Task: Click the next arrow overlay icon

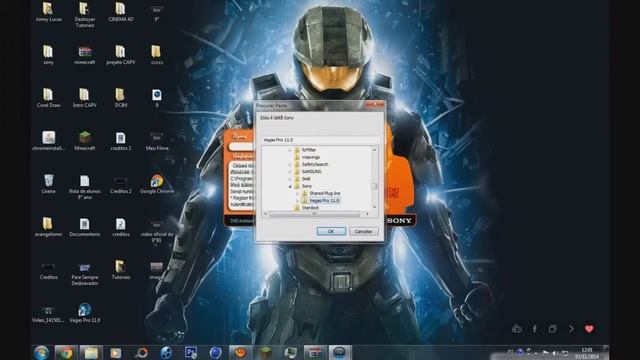Action: 571,329
